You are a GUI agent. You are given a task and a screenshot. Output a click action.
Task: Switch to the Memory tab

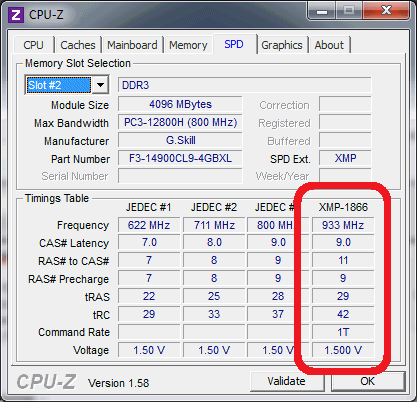click(x=188, y=45)
